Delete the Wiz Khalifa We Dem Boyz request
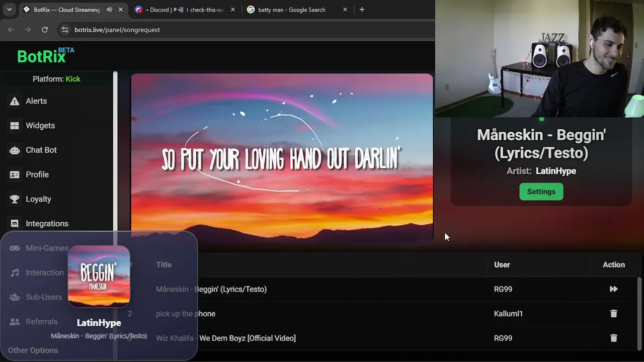 coord(613,338)
